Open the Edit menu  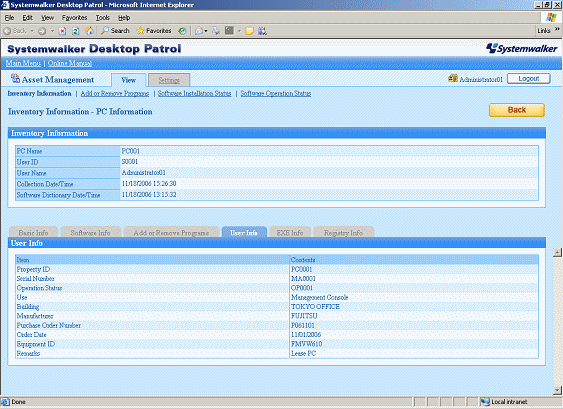28,18
